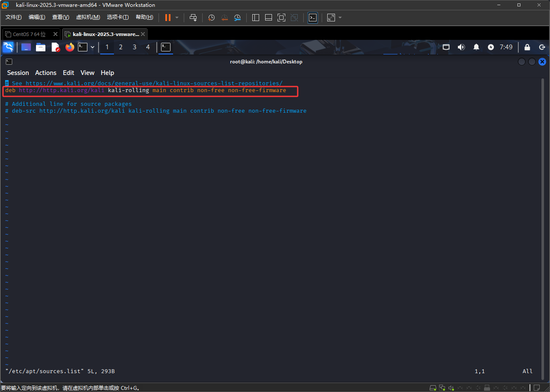
Task: Click the sound card status icon in VMware
Action: click(451, 388)
